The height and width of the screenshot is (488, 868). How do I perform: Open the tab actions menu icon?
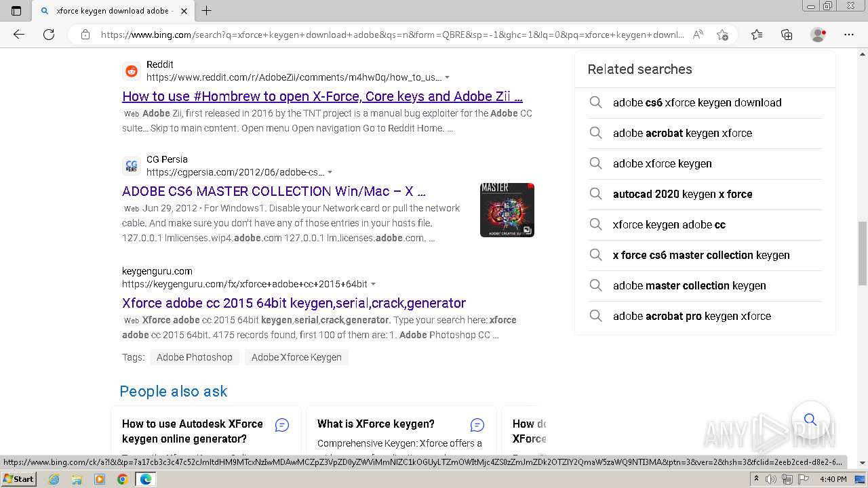click(16, 10)
